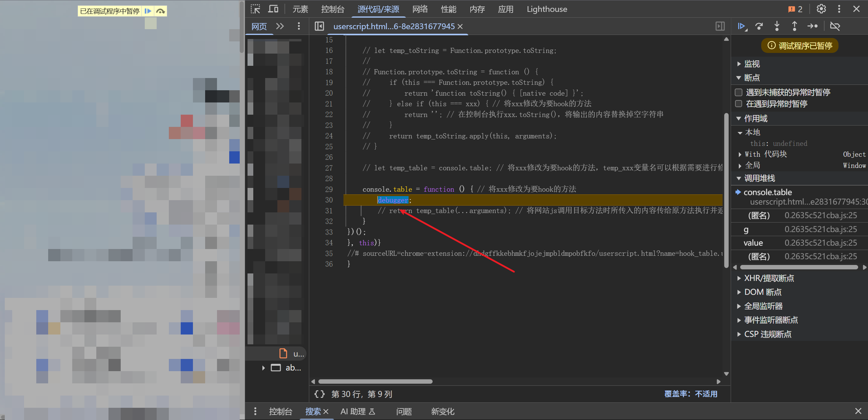Click the step into function icon
This screenshot has width=868, height=420.
coord(777,26)
